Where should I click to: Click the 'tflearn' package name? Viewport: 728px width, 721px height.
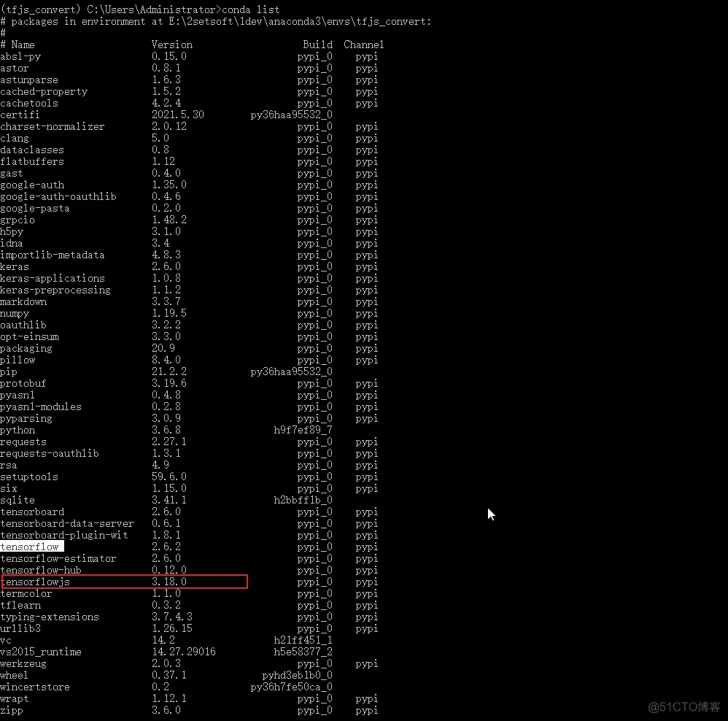(x=20, y=605)
